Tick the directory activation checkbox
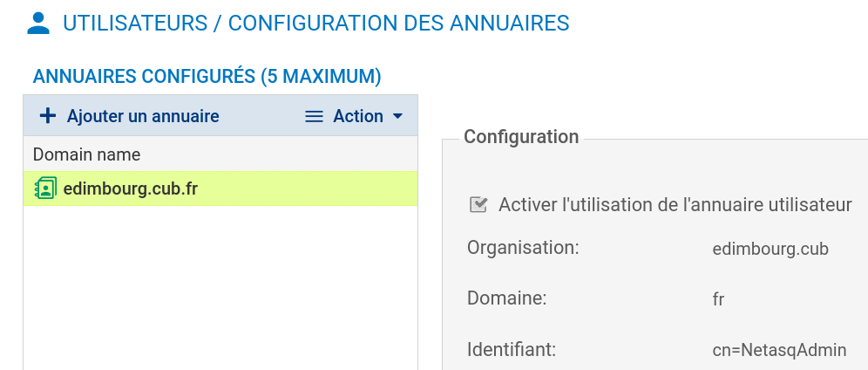Screen dimensions: 868x370 (x=478, y=205)
